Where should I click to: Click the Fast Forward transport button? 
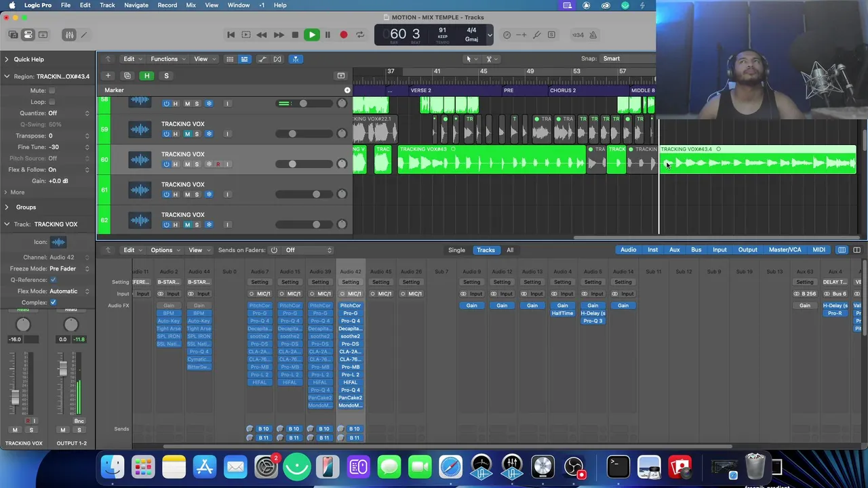[279, 35]
